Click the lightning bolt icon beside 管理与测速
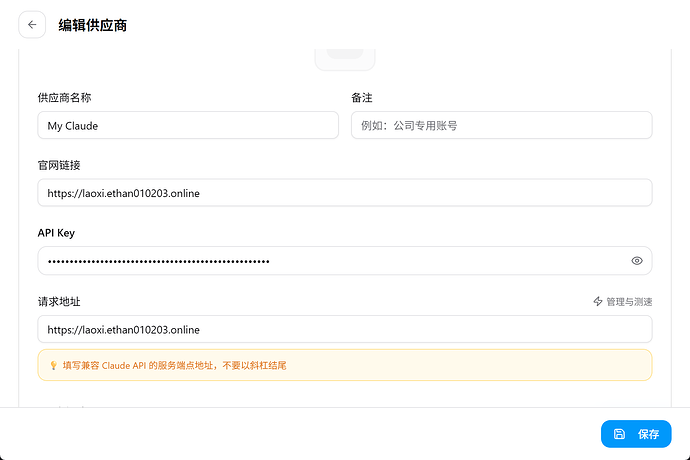Screen dimensions: 690x460 click(598, 302)
